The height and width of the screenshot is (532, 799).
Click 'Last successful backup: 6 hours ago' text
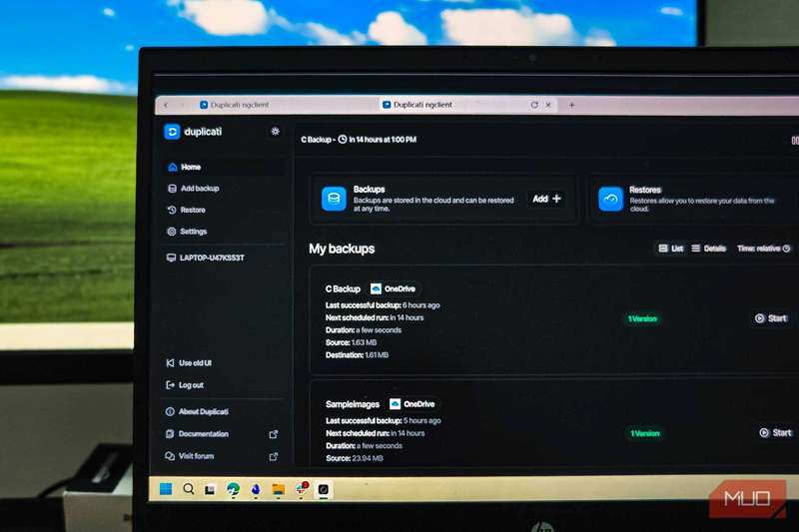383,305
